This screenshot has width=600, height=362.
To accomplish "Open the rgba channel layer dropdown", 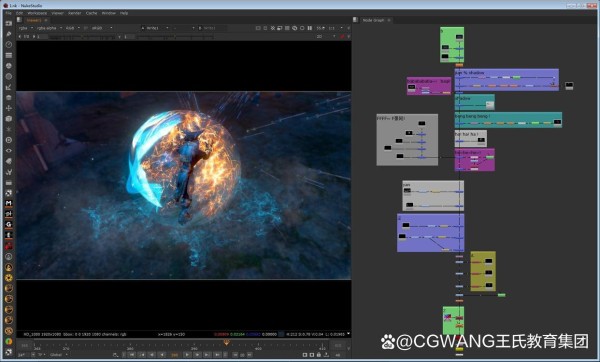I will 26,28.
